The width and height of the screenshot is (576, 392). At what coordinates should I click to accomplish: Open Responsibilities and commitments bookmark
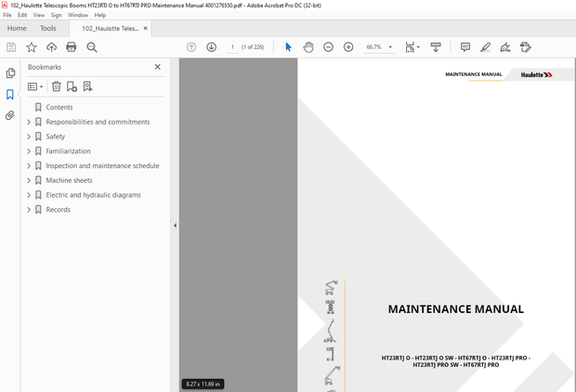(98, 122)
